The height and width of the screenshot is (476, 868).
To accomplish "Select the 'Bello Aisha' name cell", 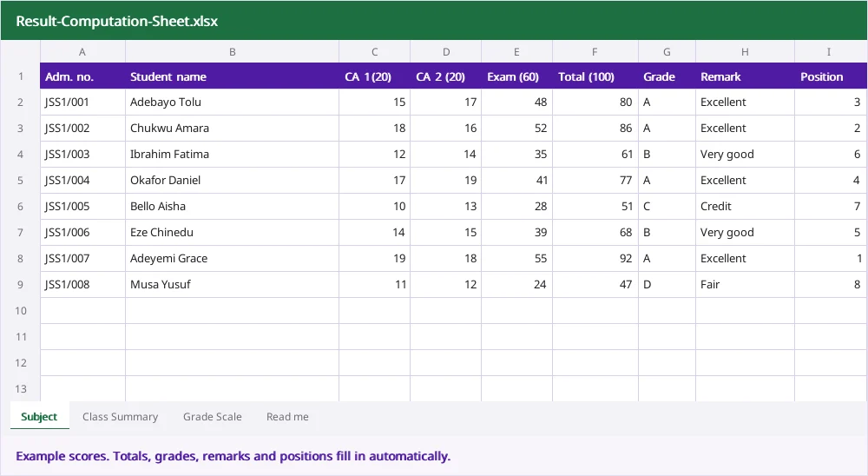I will point(232,206).
